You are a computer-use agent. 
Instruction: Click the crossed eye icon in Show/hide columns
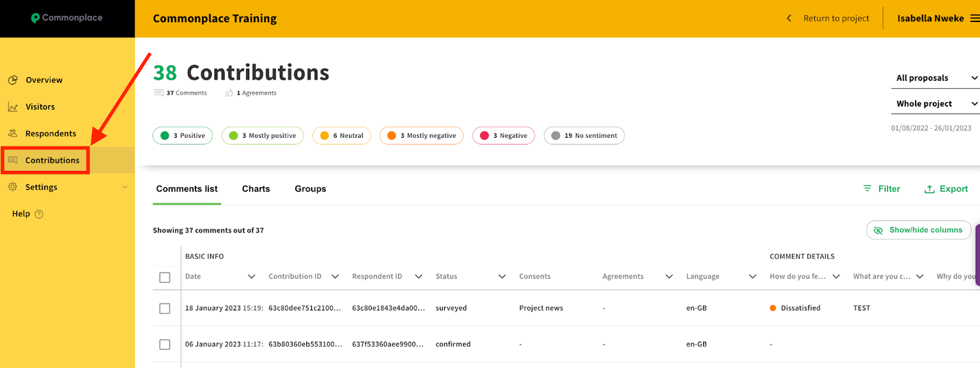(x=878, y=230)
